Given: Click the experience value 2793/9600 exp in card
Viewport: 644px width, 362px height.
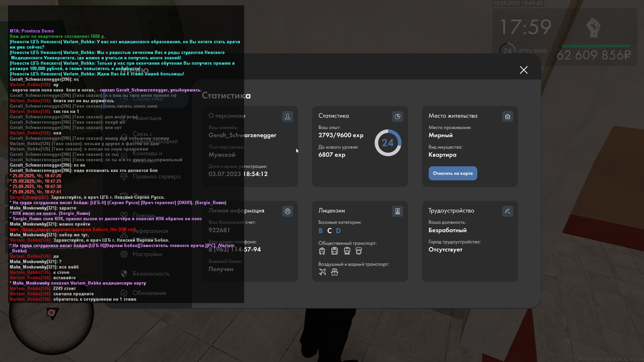Looking at the screenshot, I should click(x=341, y=135).
